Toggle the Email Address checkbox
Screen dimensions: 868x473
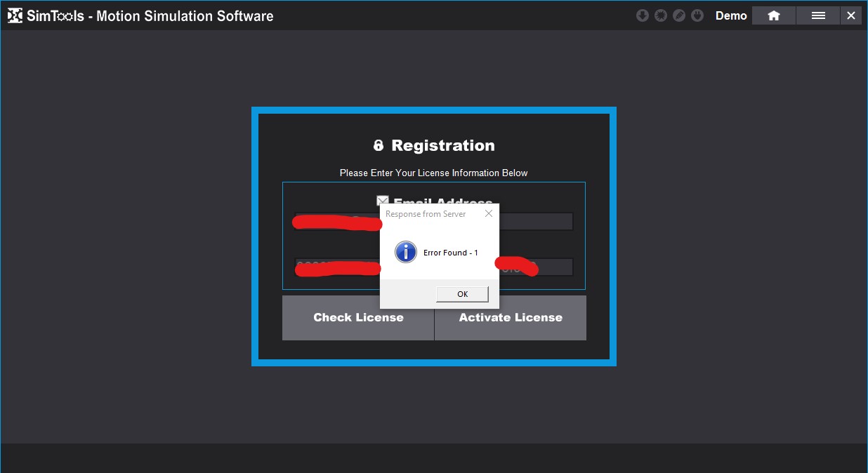pyautogui.click(x=383, y=201)
